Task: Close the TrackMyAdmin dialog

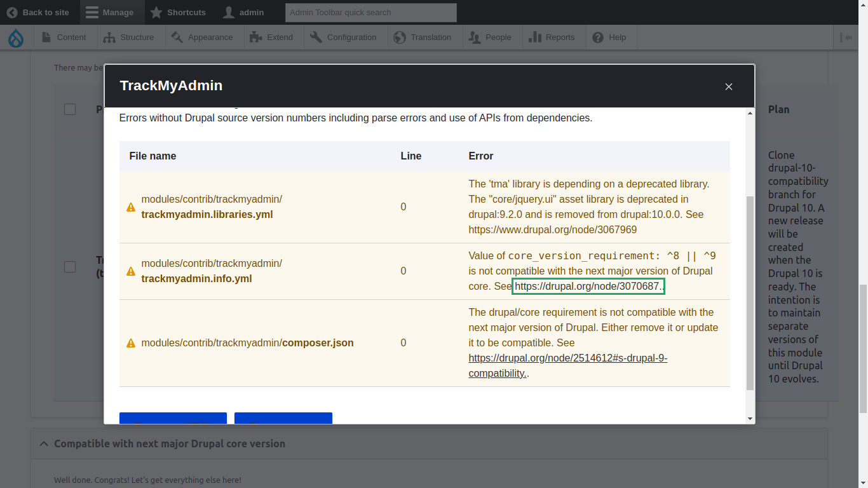Action: (729, 86)
